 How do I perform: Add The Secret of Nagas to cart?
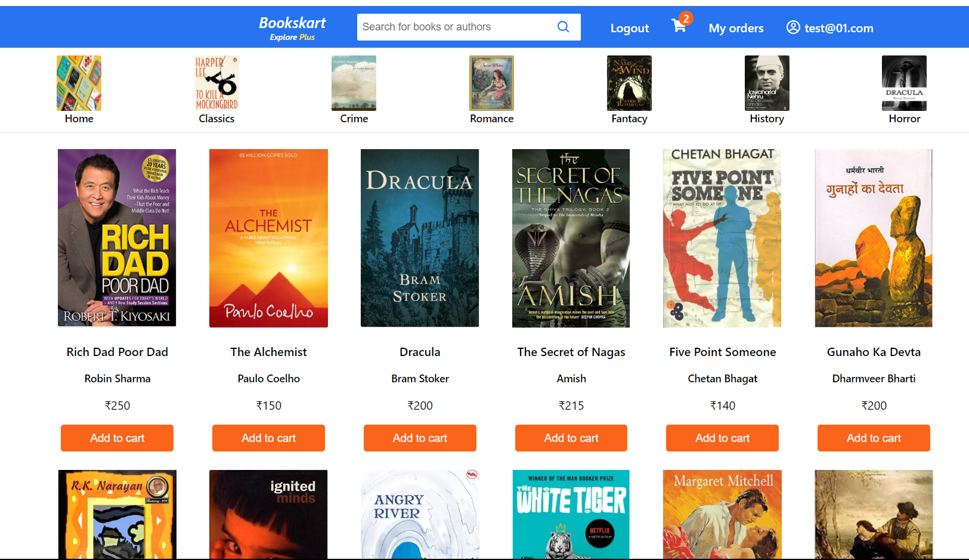(x=571, y=438)
